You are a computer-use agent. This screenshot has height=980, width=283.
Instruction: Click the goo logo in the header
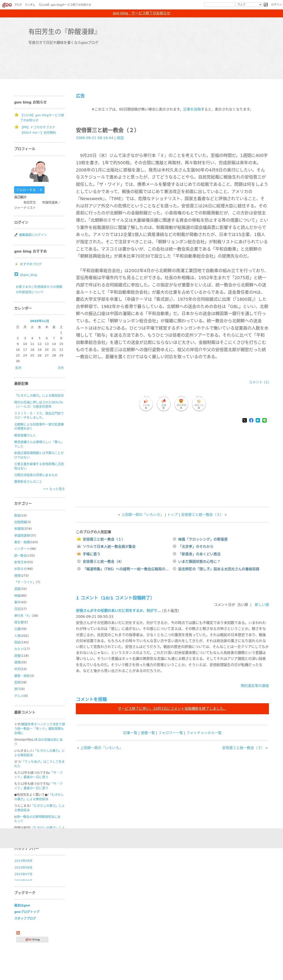7,5
